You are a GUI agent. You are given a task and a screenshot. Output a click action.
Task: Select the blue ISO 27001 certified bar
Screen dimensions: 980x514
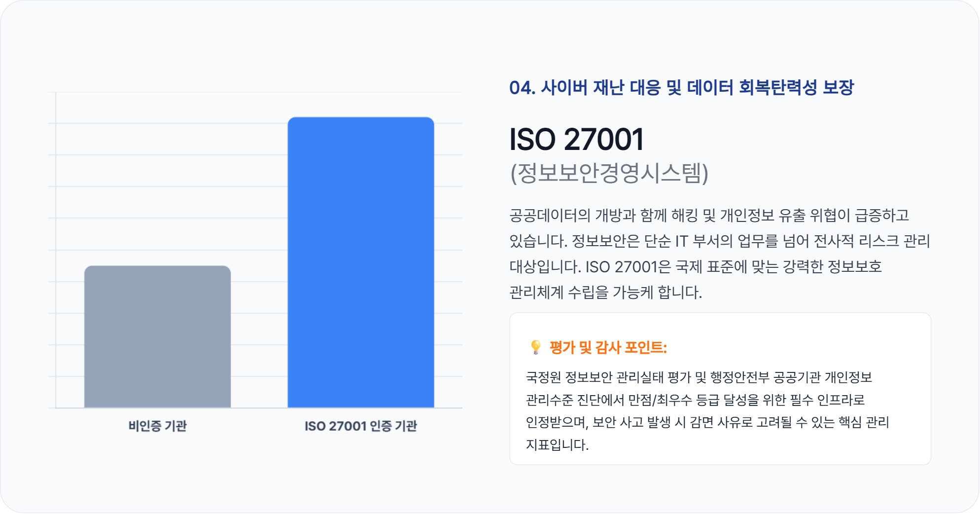coord(361,262)
